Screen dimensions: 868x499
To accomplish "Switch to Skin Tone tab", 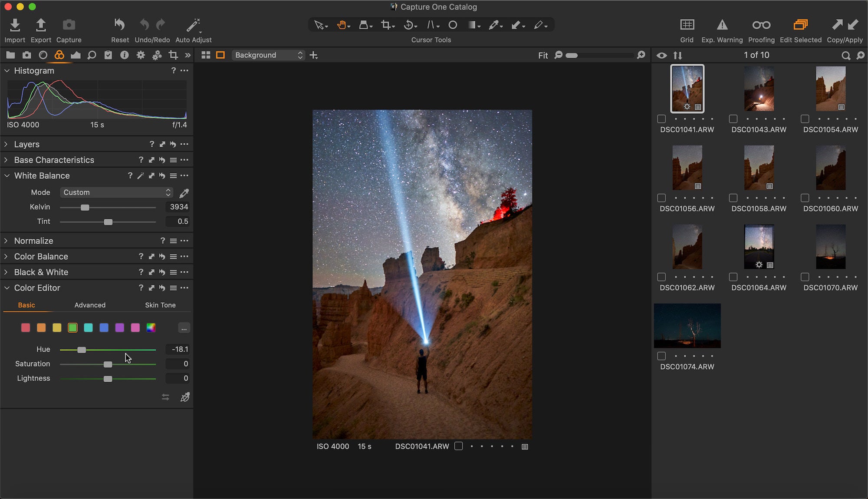I will [x=160, y=305].
